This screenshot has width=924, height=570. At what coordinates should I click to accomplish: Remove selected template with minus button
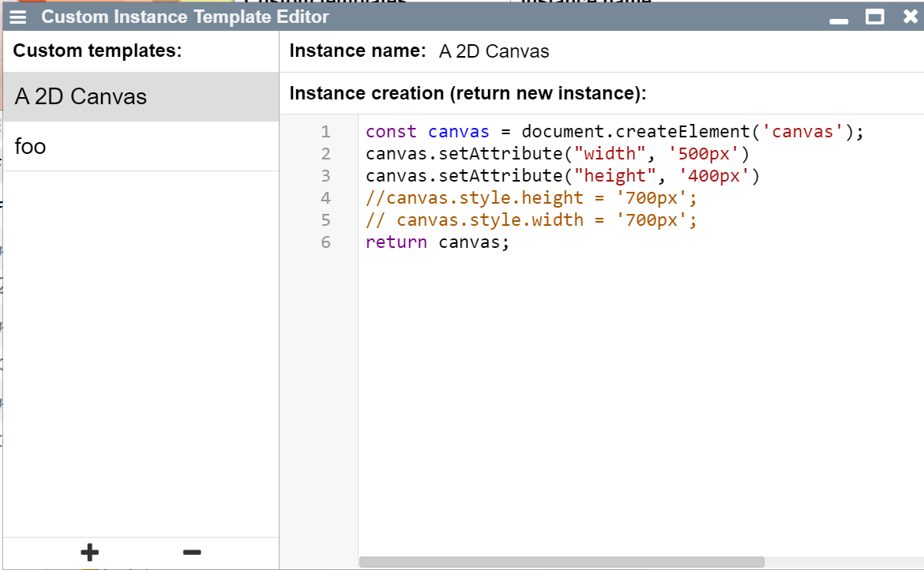click(191, 553)
